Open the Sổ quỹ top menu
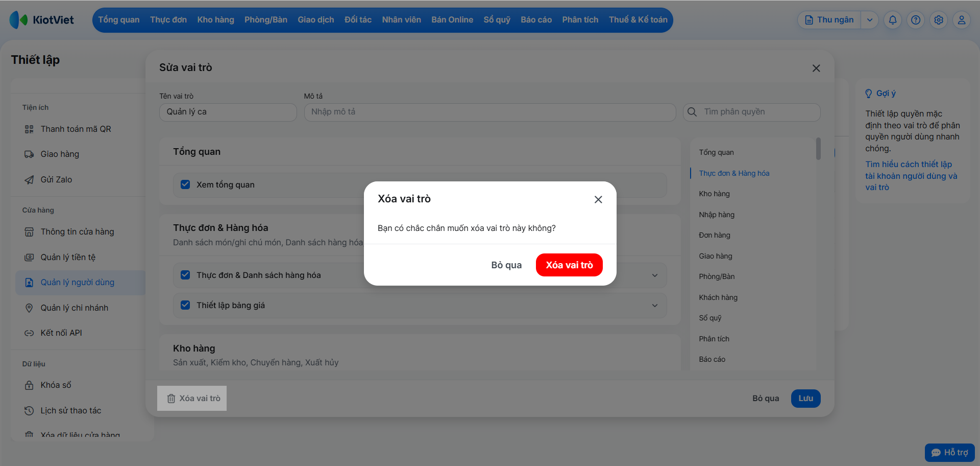980x466 pixels. tap(497, 20)
